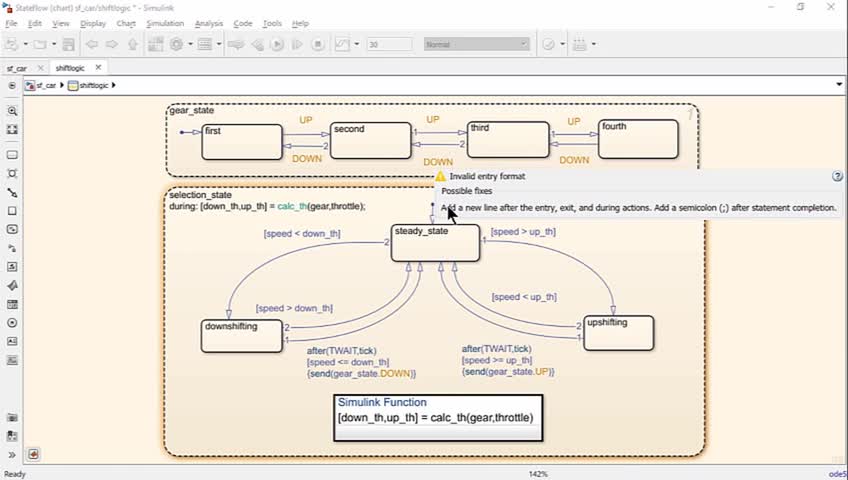848x480 pixels.
Task: Click the tooltip help question icon
Action: [x=837, y=176]
